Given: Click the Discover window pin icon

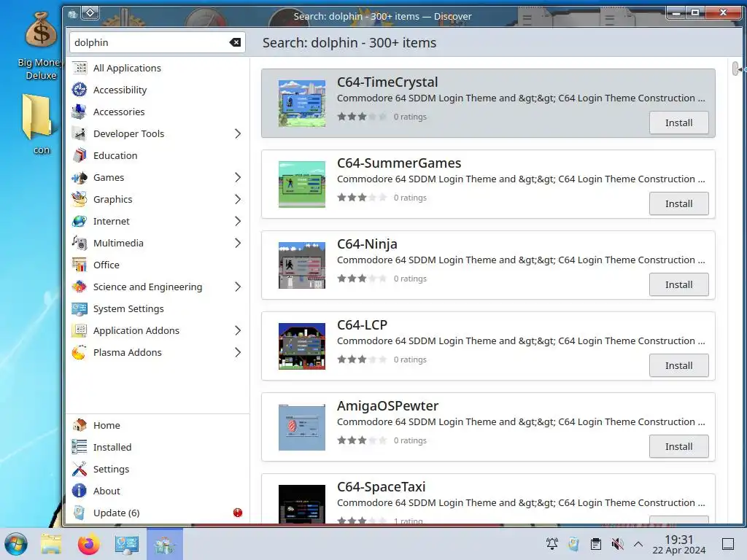Looking at the screenshot, I should point(90,13).
